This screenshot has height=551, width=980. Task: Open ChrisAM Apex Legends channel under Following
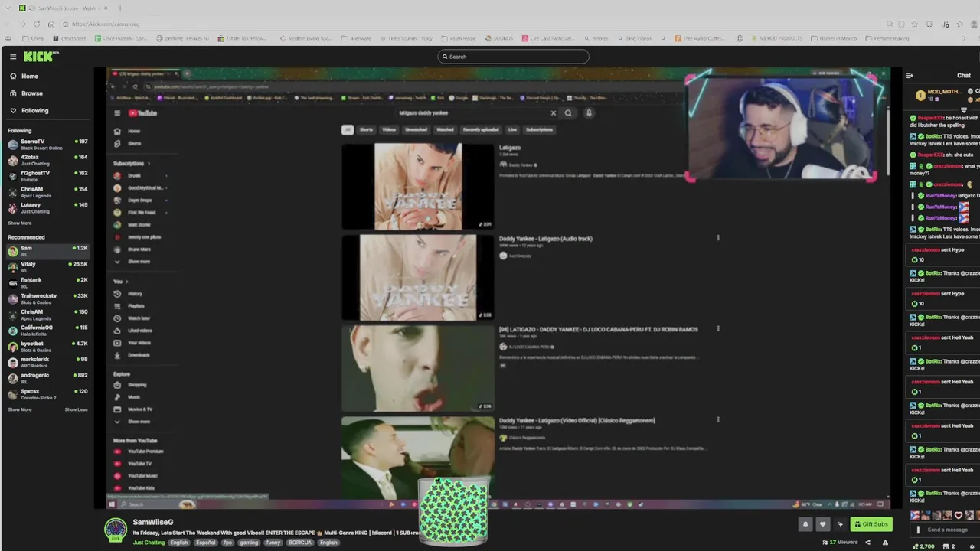click(x=47, y=192)
